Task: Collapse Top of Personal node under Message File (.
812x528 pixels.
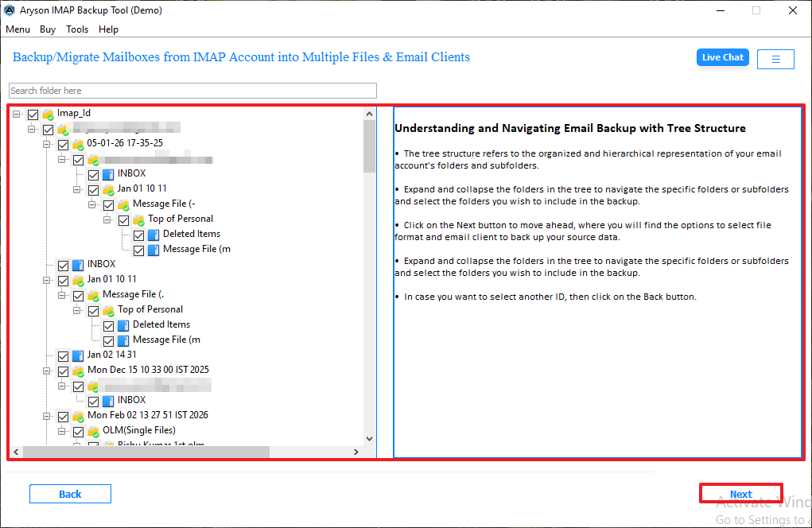Action: (76, 310)
